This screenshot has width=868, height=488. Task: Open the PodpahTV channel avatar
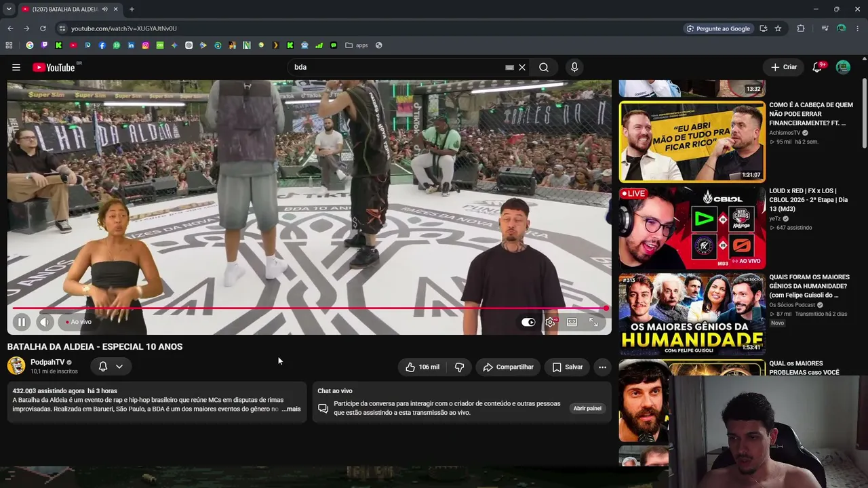pyautogui.click(x=16, y=366)
